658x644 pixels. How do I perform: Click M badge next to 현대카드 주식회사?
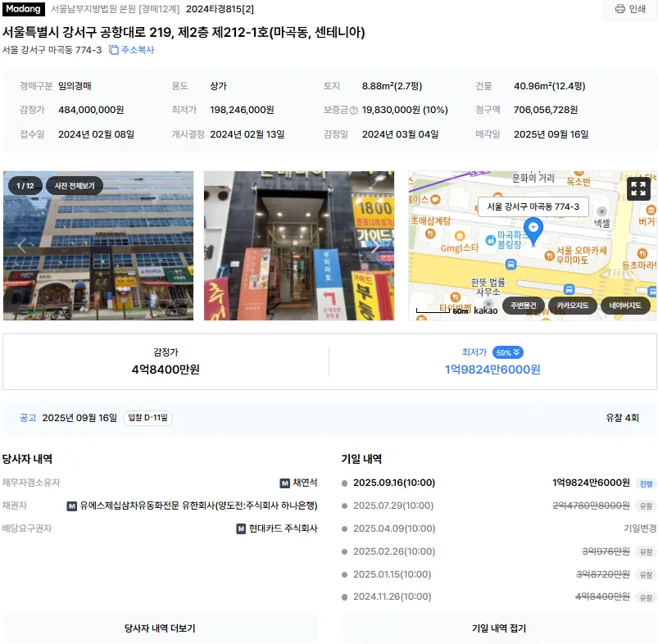click(241, 529)
